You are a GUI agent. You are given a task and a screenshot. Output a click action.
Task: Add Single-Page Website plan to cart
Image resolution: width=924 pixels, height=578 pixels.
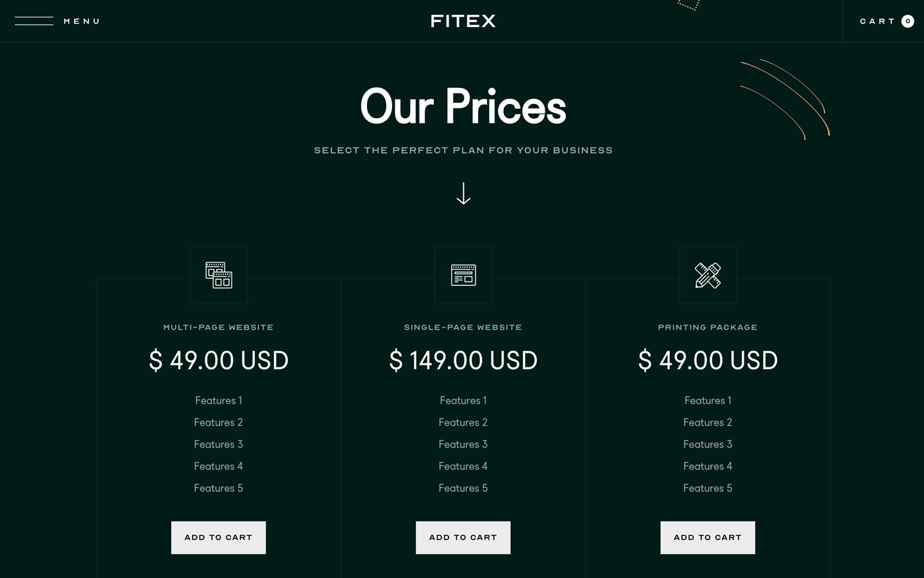pyautogui.click(x=463, y=538)
